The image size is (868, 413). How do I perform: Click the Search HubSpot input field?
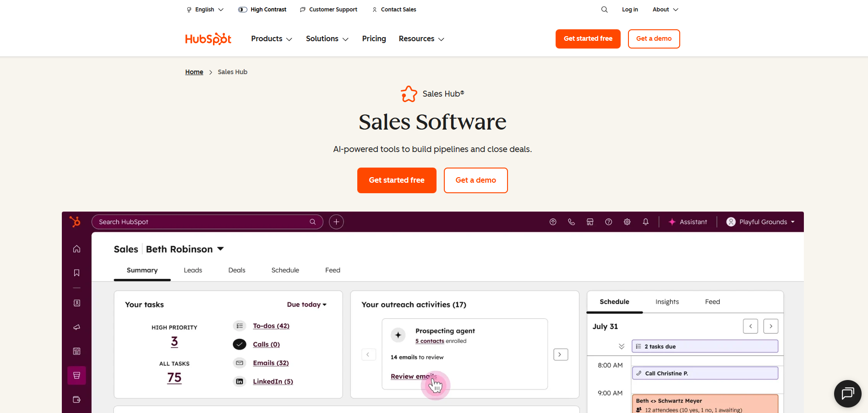207,222
